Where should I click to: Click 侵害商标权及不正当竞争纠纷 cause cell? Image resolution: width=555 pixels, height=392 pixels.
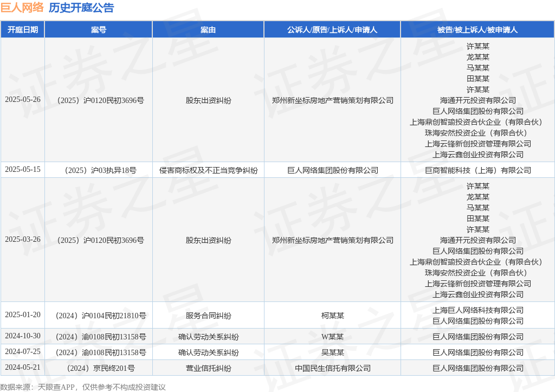point(208,170)
